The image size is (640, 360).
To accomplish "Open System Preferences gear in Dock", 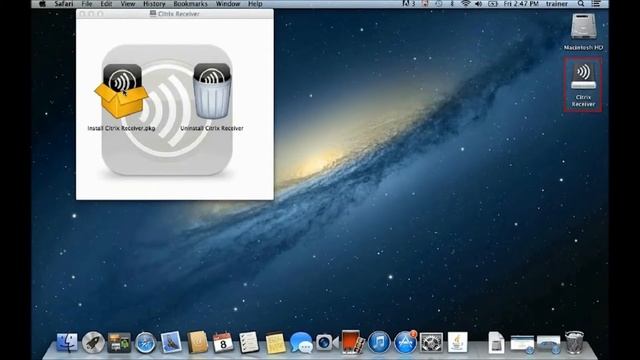I will tap(431, 342).
